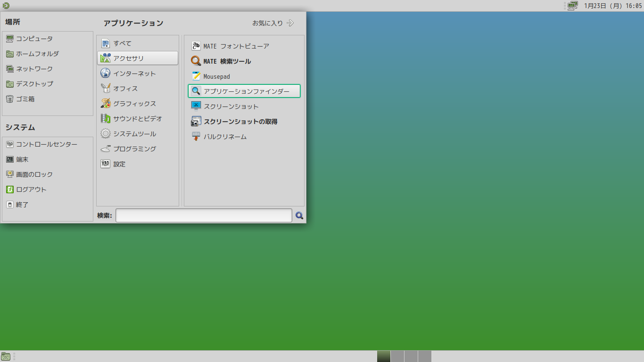The image size is (644, 362).
Task: Click ホームフォルダ in places
Action: coord(47,54)
